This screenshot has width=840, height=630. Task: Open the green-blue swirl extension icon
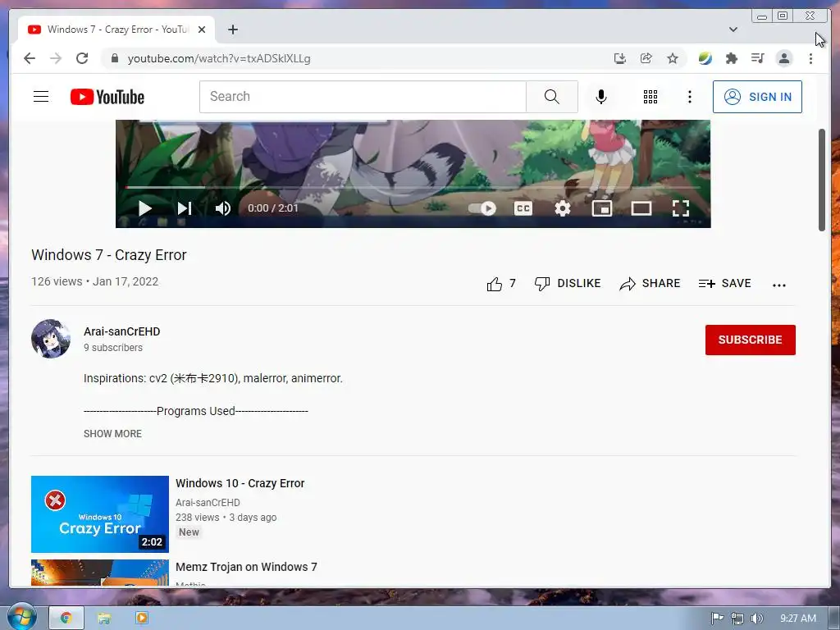[705, 58]
